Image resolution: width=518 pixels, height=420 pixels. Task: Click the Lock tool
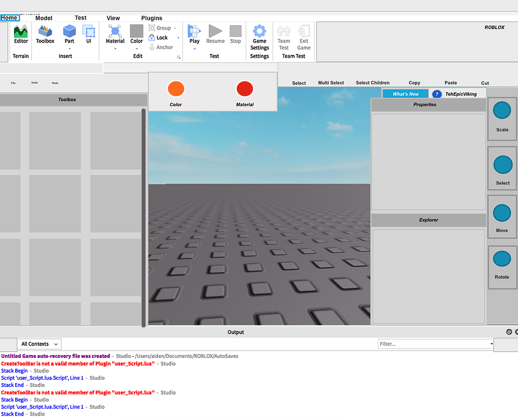158,38
